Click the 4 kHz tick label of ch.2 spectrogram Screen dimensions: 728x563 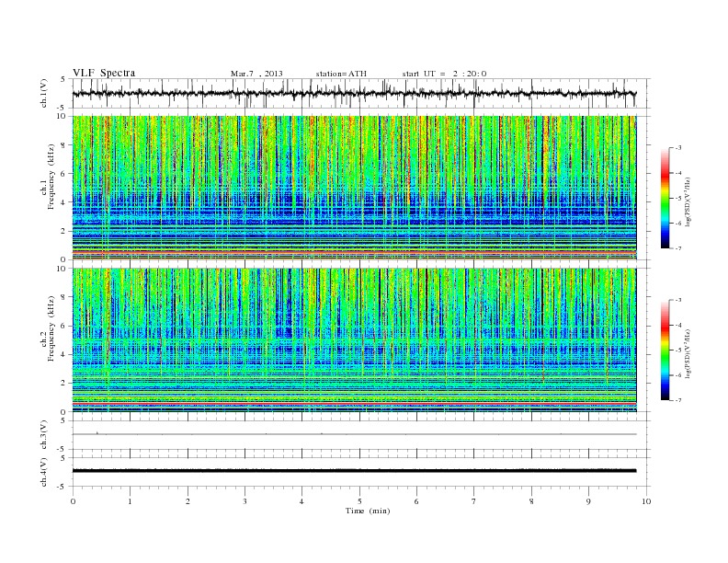63,354
